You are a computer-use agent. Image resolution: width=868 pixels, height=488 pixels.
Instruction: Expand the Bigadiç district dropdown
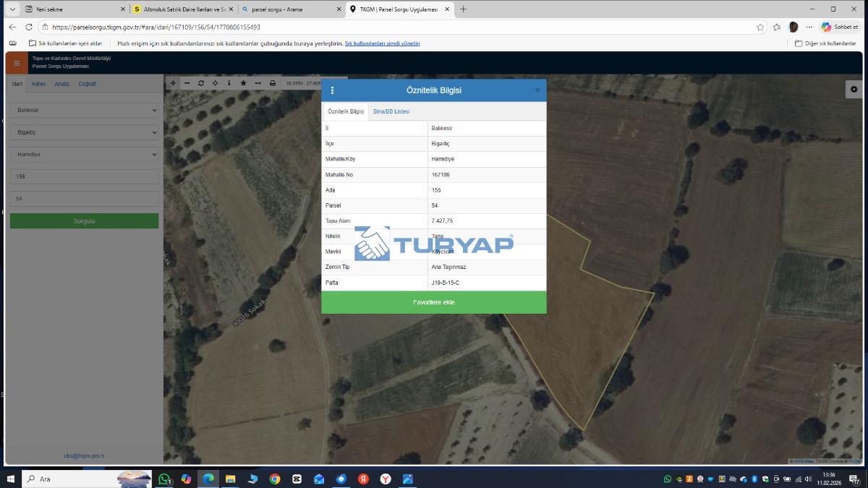click(84, 132)
